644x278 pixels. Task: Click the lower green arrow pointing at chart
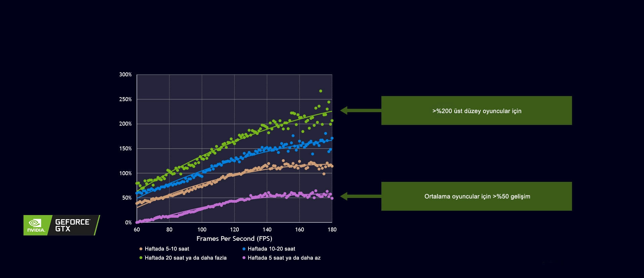[361, 196]
